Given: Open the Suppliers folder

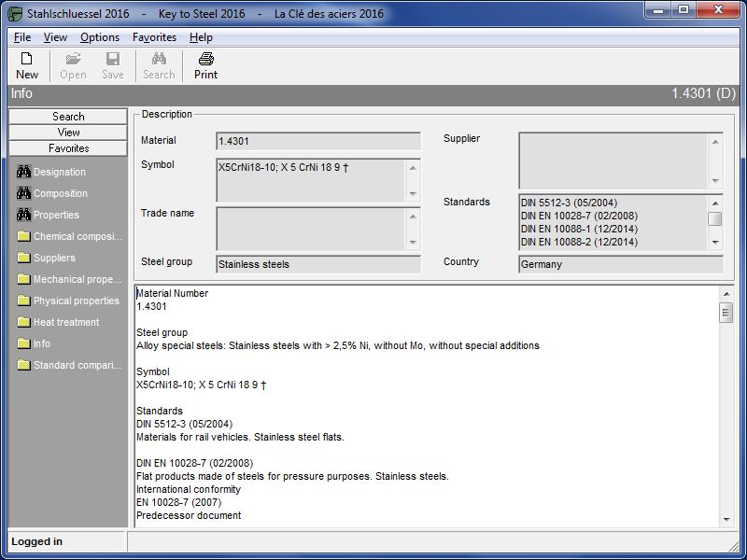Looking at the screenshot, I should point(54,258).
